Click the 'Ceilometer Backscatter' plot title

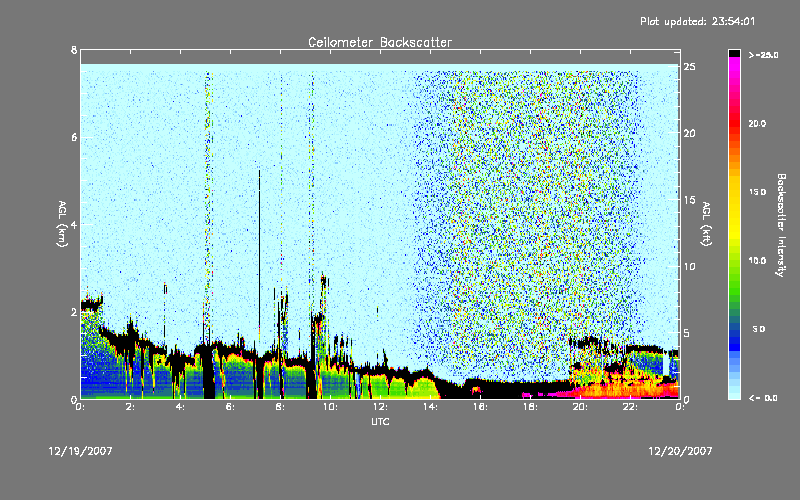click(x=380, y=42)
